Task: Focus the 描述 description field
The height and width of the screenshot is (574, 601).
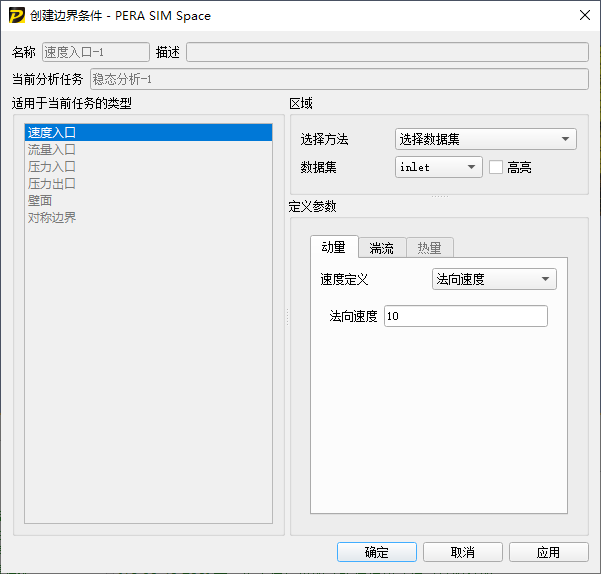Action: click(x=387, y=52)
